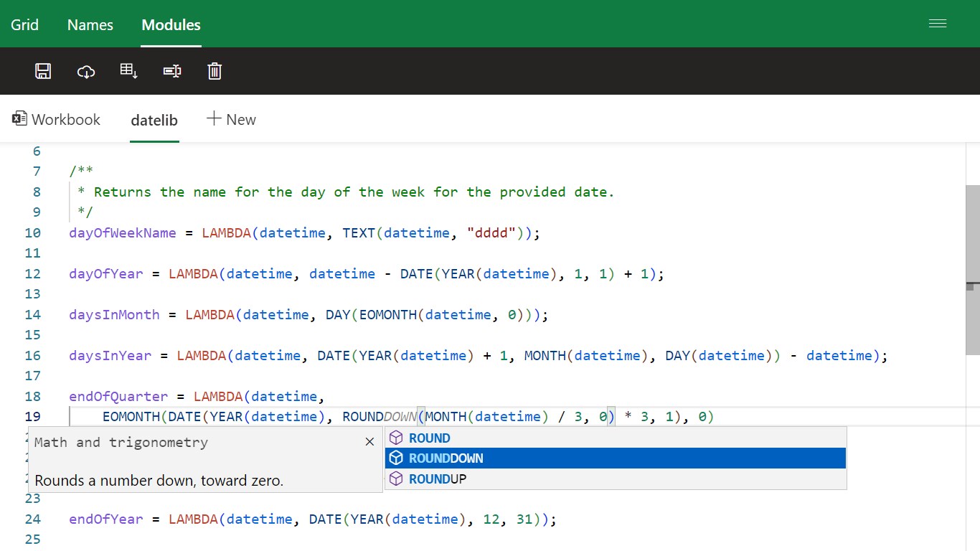Viewport: 980px width, 551px height.
Task: Open the hamburger menu at top right
Action: 938,24
